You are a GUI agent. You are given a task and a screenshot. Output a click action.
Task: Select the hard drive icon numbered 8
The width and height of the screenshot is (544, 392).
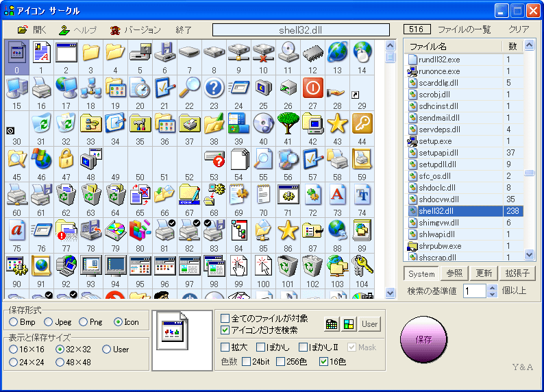coord(214,57)
